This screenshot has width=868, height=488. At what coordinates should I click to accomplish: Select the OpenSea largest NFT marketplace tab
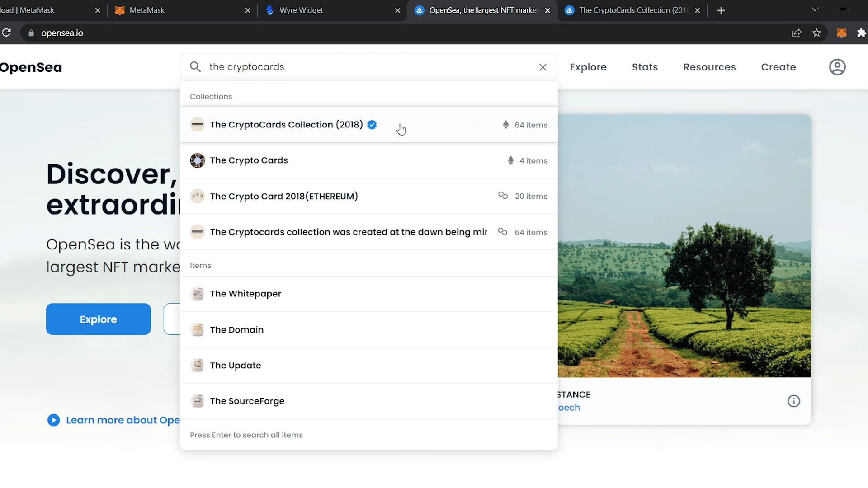[483, 10]
